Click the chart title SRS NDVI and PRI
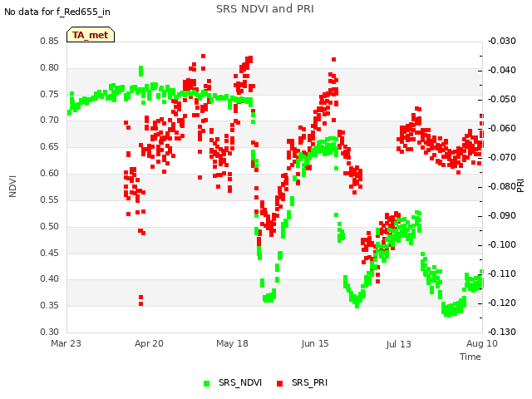532x399 pixels. tap(265, 9)
